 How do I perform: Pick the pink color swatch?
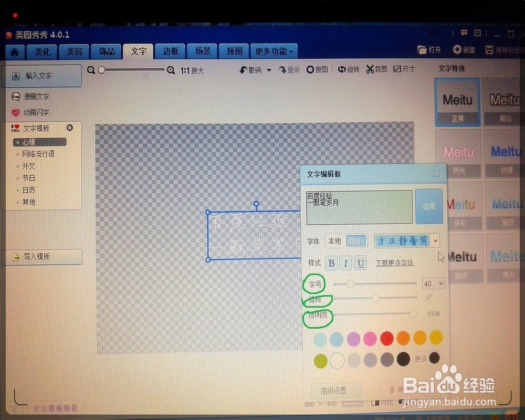(370, 339)
